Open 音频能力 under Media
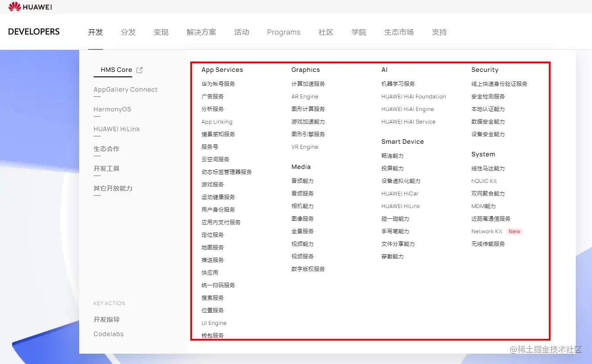Image resolution: width=592 pixels, height=364 pixels. pos(302,181)
